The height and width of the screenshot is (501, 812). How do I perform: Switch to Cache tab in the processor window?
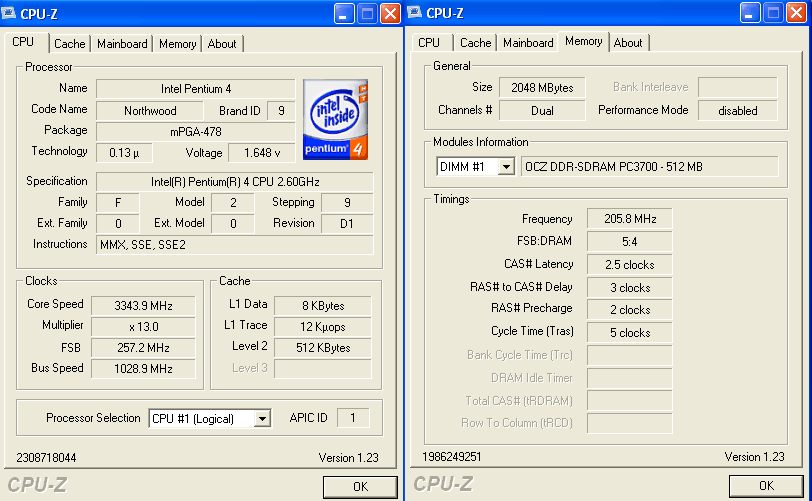[x=69, y=44]
